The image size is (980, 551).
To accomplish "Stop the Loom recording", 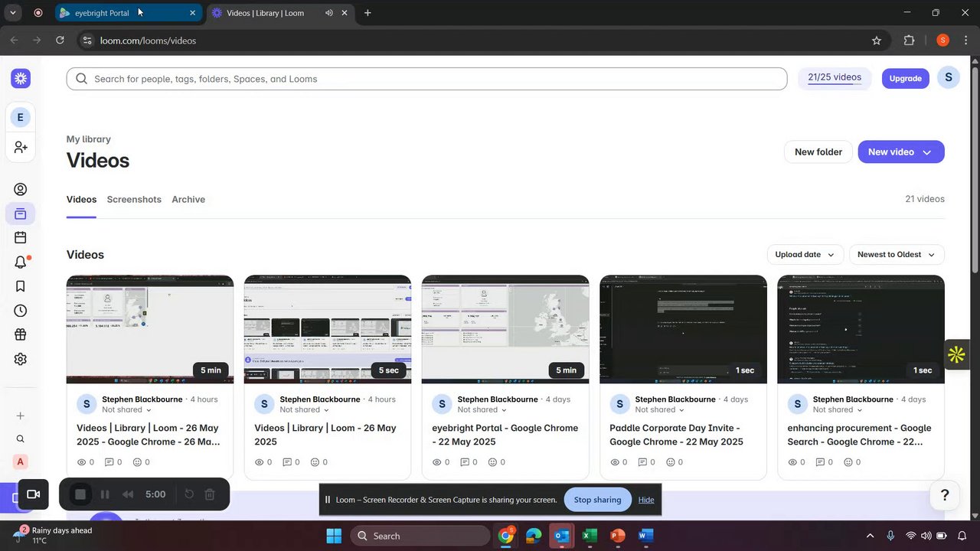I will [80, 494].
